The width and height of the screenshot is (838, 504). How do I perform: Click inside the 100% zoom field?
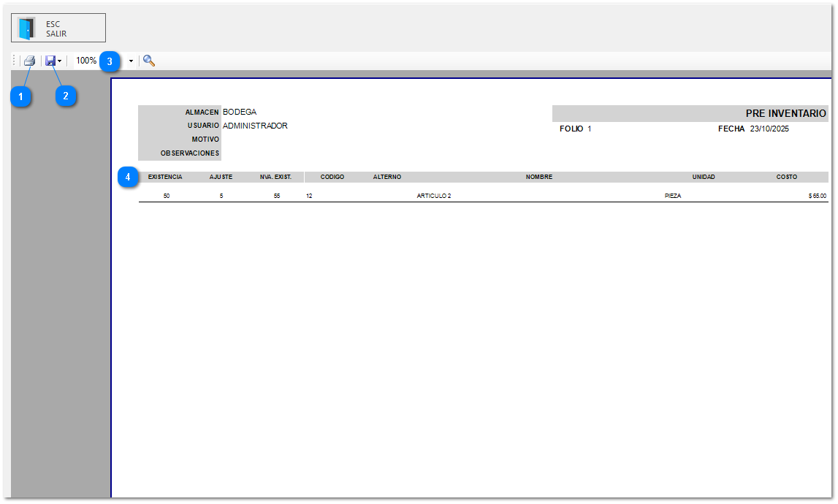point(85,61)
